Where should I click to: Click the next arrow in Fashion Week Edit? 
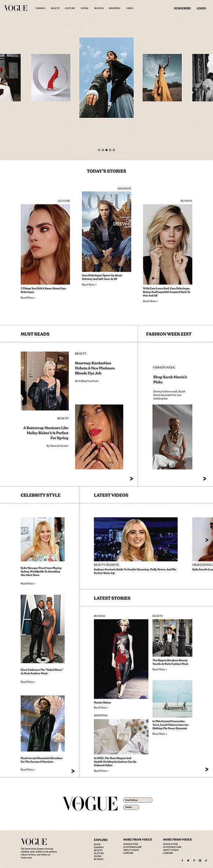[205, 479]
